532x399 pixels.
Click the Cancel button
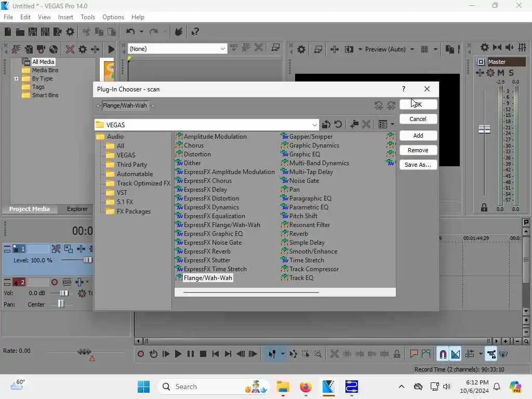[x=418, y=119]
